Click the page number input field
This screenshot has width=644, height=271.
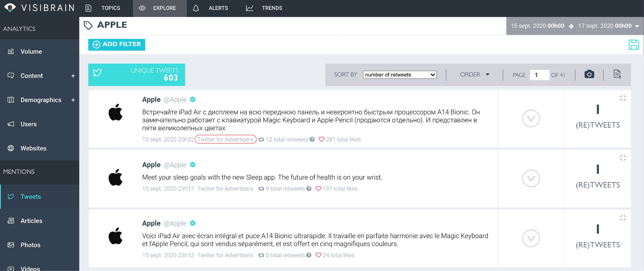click(x=539, y=75)
